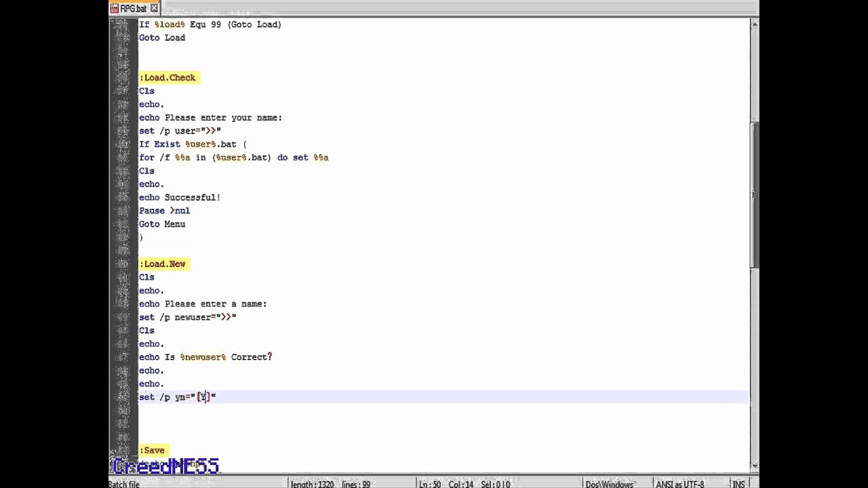868x488 pixels.
Task: Click the line 'If %load% Equ 99 (Goto Load)'
Action: coord(210,24)
